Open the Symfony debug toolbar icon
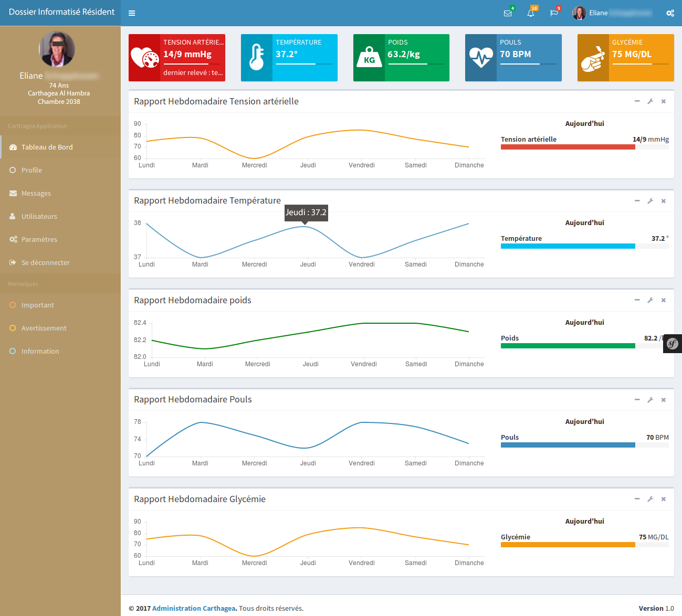Screen dimensions: 682x616 (673, 344)
